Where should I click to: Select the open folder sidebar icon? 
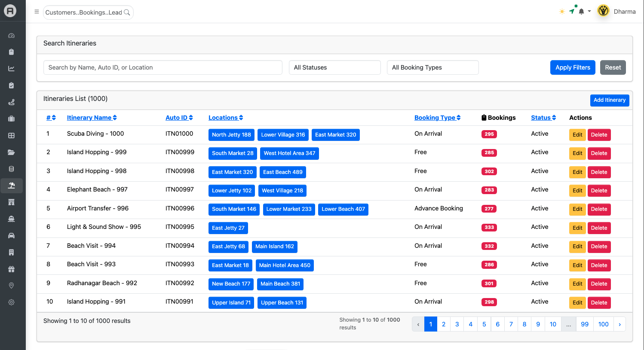(12, 152)
